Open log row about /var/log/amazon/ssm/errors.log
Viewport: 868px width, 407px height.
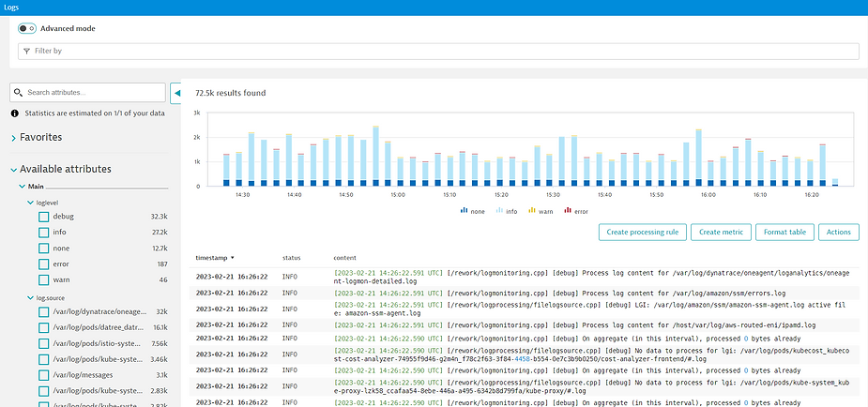pyautogui.click(x=524, y=294)
